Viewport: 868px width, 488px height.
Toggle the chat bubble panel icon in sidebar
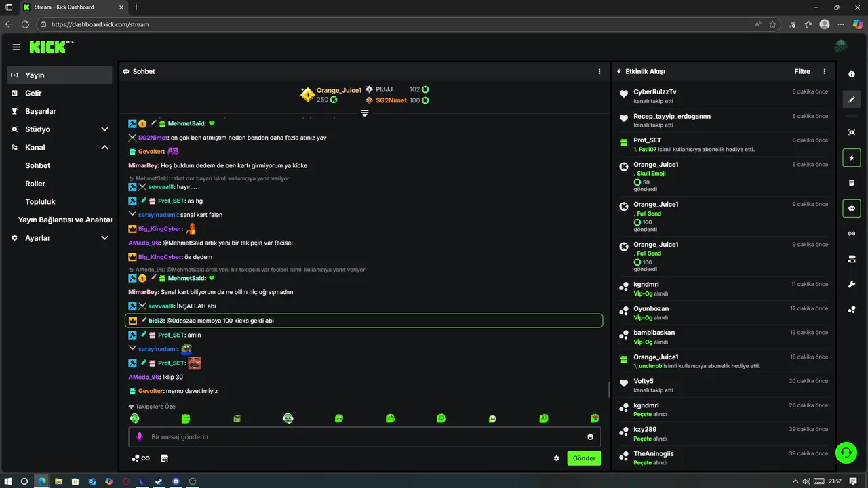pos(852,208)
